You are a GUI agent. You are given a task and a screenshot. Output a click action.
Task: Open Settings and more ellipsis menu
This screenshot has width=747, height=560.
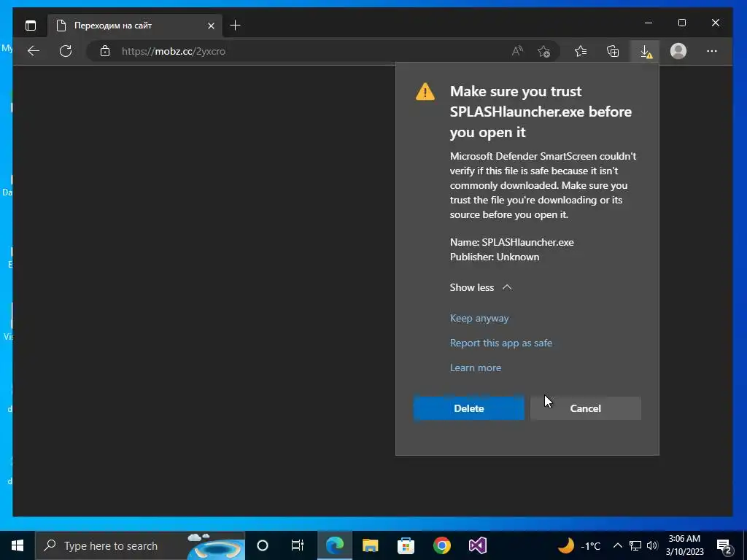point(712,51)
